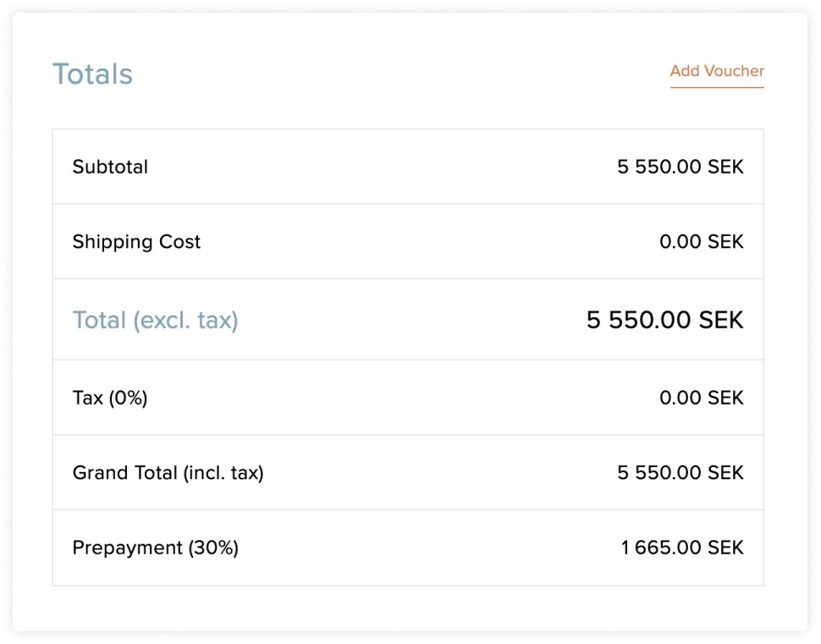Click the Total (excl. tax) label
Screen dimensions: 821x644
[x=156, y=320]
